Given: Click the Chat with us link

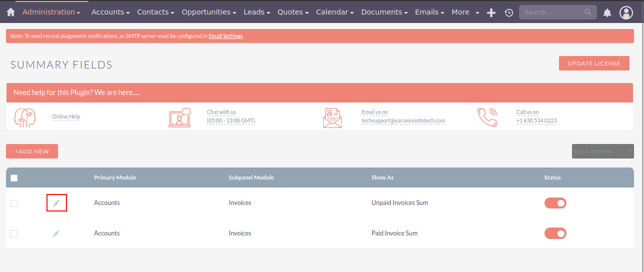Looking at the screenshot, I should 221,112.
